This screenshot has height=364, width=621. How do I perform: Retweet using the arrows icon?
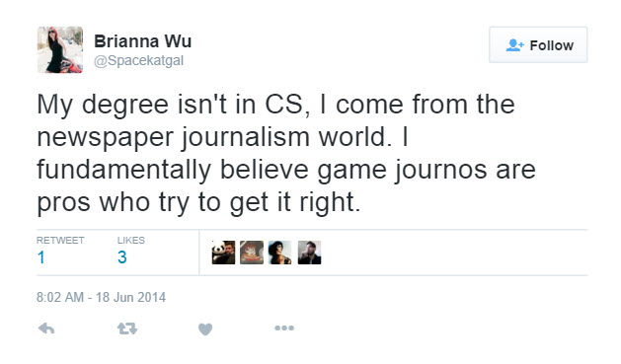(x=127, y=328)
